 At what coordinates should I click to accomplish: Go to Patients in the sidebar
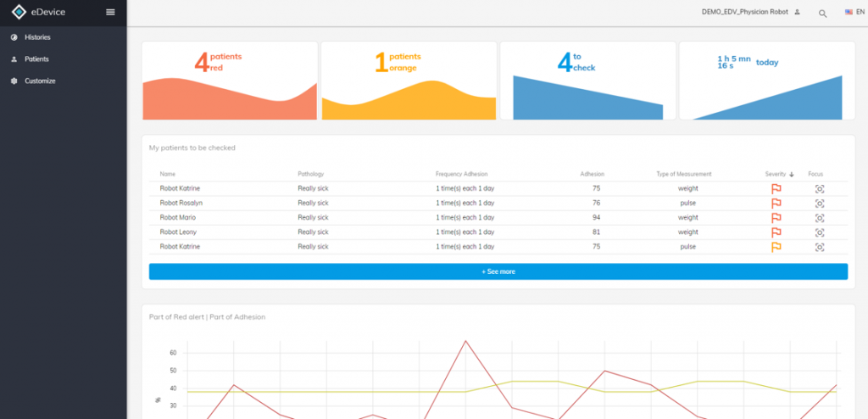pyautogui.click(x=36, y=59)
